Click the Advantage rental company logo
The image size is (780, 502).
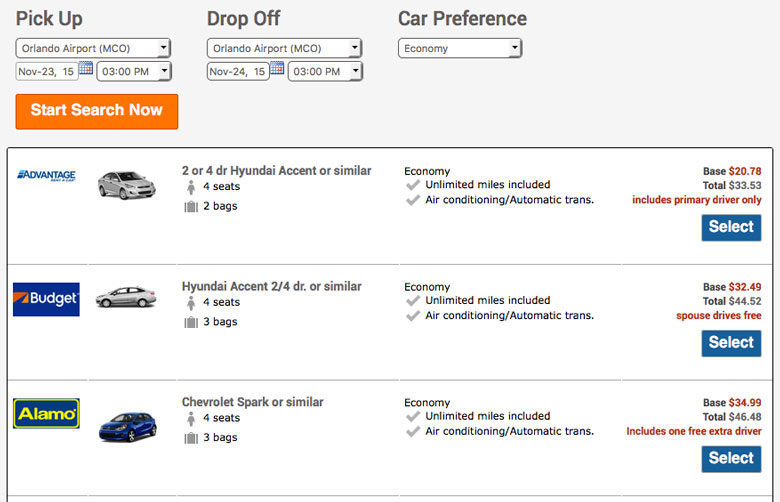(46, 176)
